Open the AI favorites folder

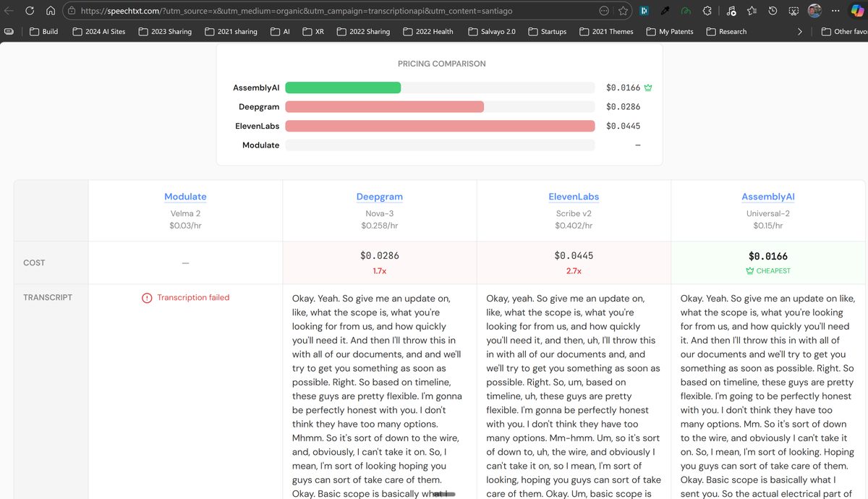(x=280, y=32)
